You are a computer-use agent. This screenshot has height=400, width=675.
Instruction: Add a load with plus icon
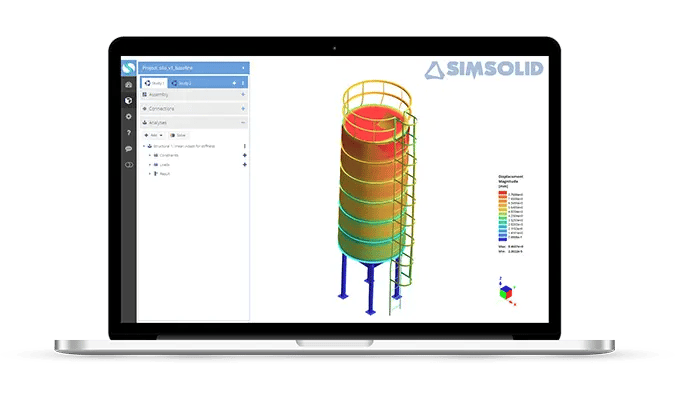pyautogui.click(x=245, y=165)
